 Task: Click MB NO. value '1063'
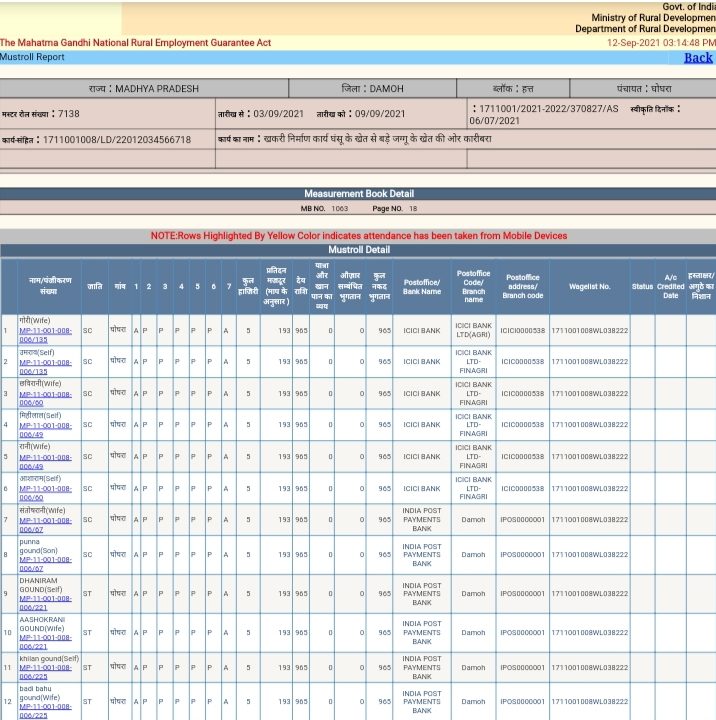pos(339,208)
